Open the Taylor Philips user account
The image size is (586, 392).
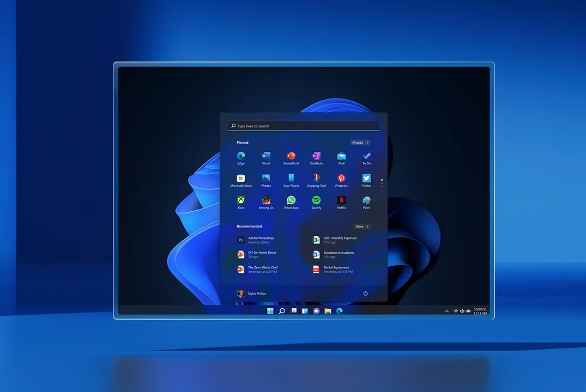[x=251, y=293]
